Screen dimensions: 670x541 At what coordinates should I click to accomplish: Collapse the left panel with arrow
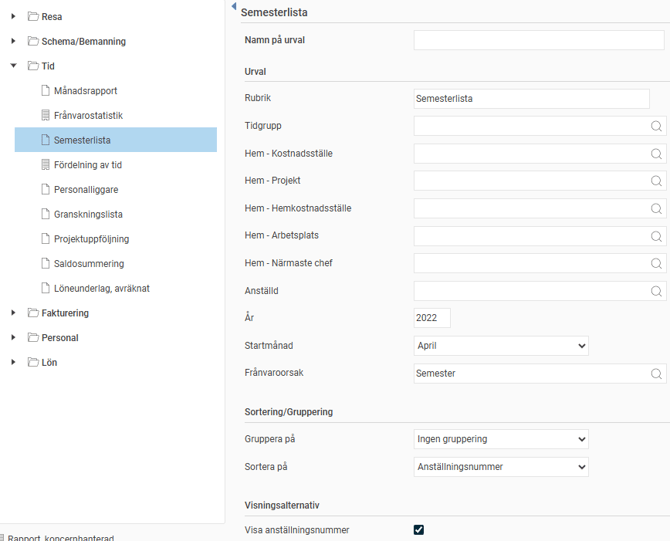coord(234,7)
